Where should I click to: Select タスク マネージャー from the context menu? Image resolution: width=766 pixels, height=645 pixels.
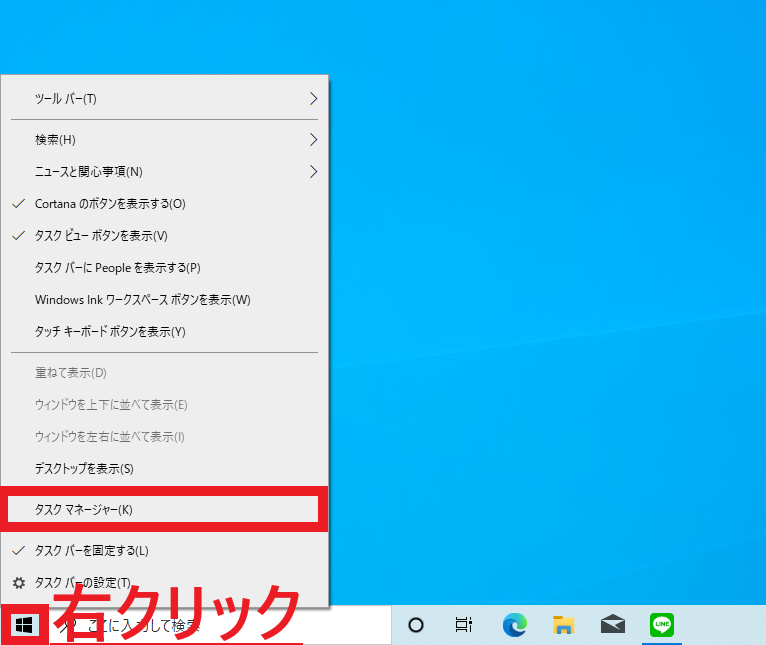tap(84, 510)
